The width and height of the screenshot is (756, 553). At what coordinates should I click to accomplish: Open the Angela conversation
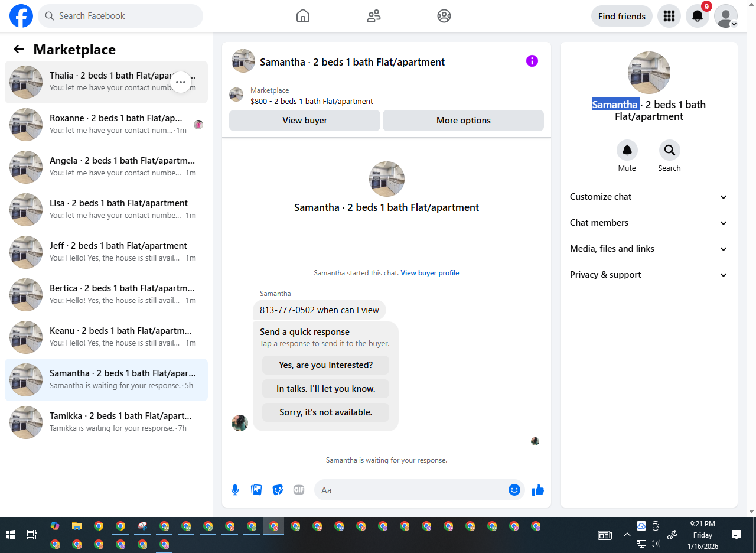[106, 167]
